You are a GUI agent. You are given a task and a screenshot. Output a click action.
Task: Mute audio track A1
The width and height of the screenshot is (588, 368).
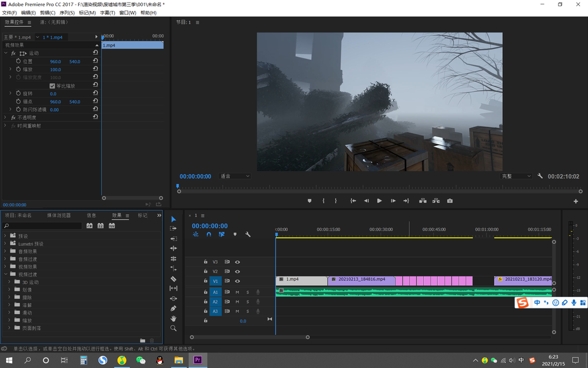[x=237, y=292]
